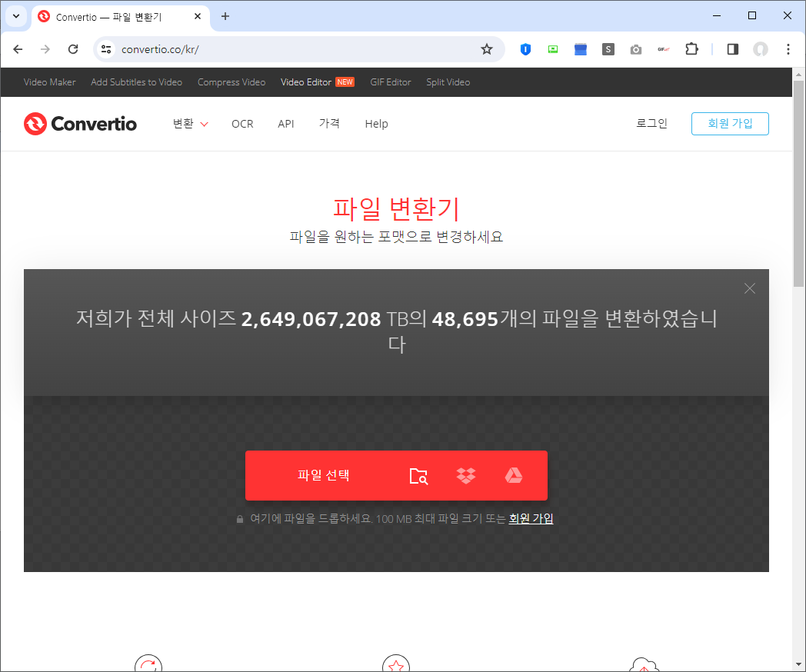Upload a file via the Dropbox icon

(x=465, y=475)
